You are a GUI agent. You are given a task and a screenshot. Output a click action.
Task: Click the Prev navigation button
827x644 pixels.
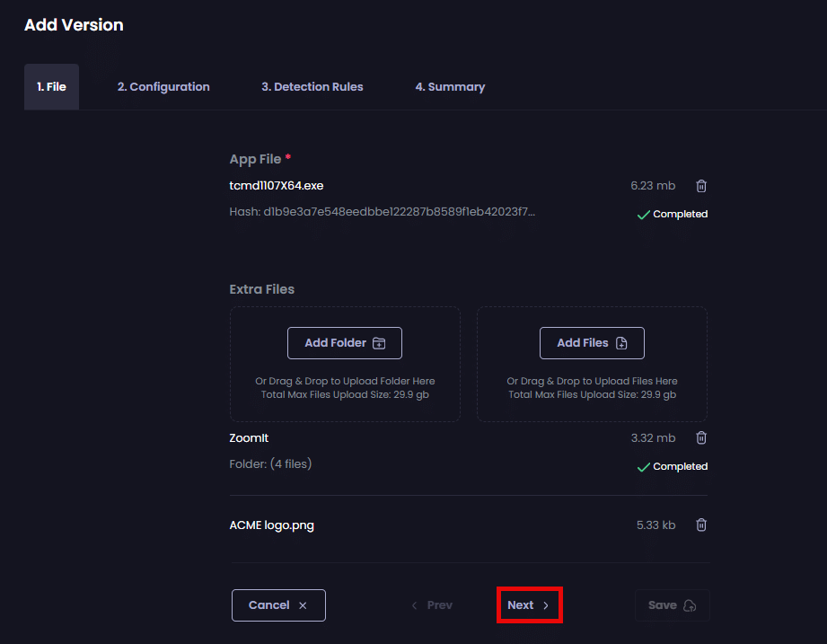pos(432,605)
